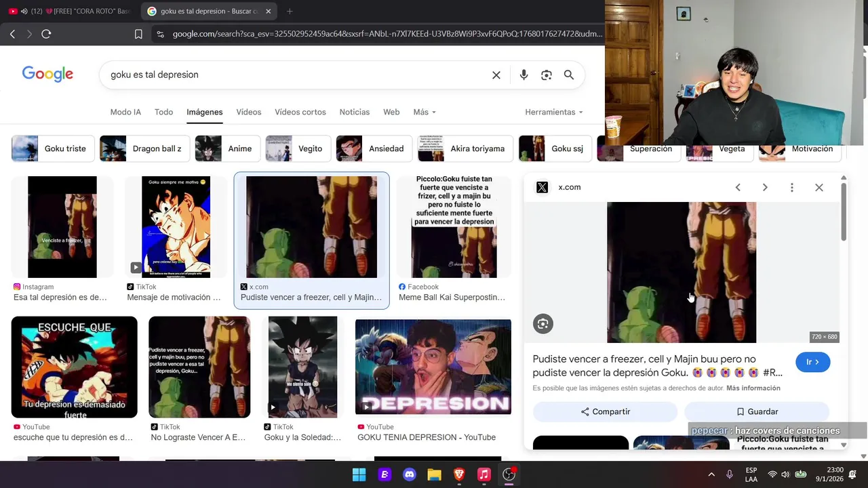
Task: Show previous image in preview panel
Action: pyautogui.click(x=738, y=188)
